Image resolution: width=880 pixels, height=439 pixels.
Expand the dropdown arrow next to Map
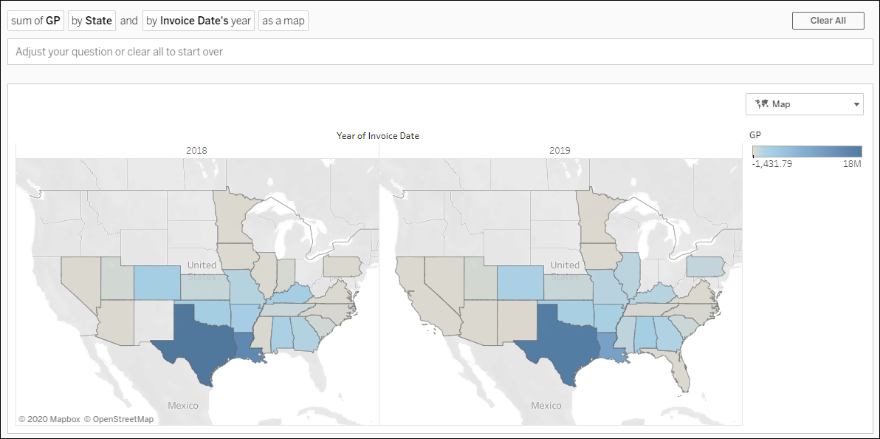click(857, 104)
